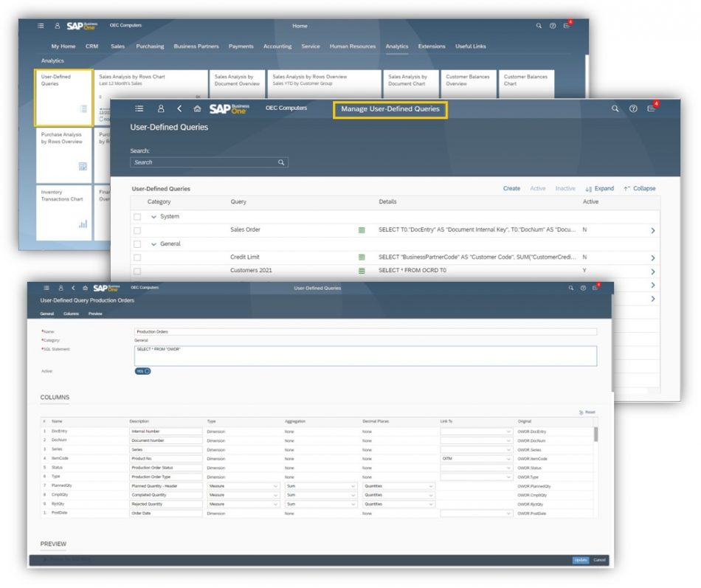Click the user icon in the Production Orders window
This screenshot has width=701, height=588.
tap(61, 288)
